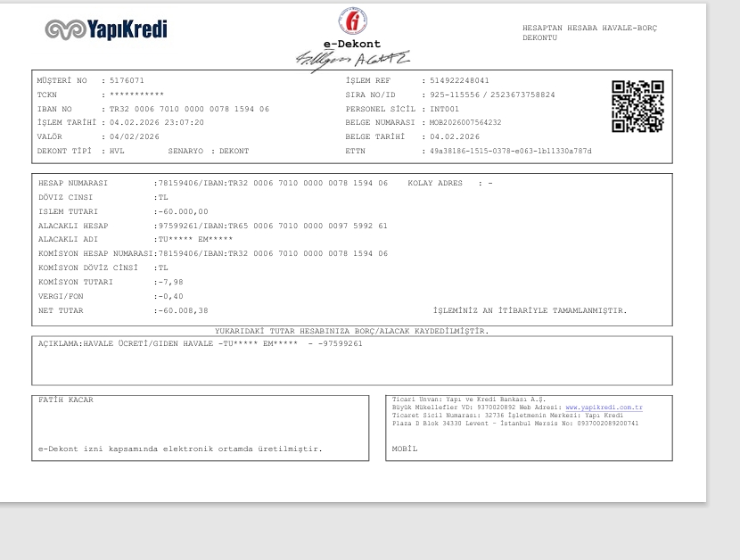740x560 pixels.
Task: Open the www.yapikredi.com.tr link
Action: tap(604, 408)
